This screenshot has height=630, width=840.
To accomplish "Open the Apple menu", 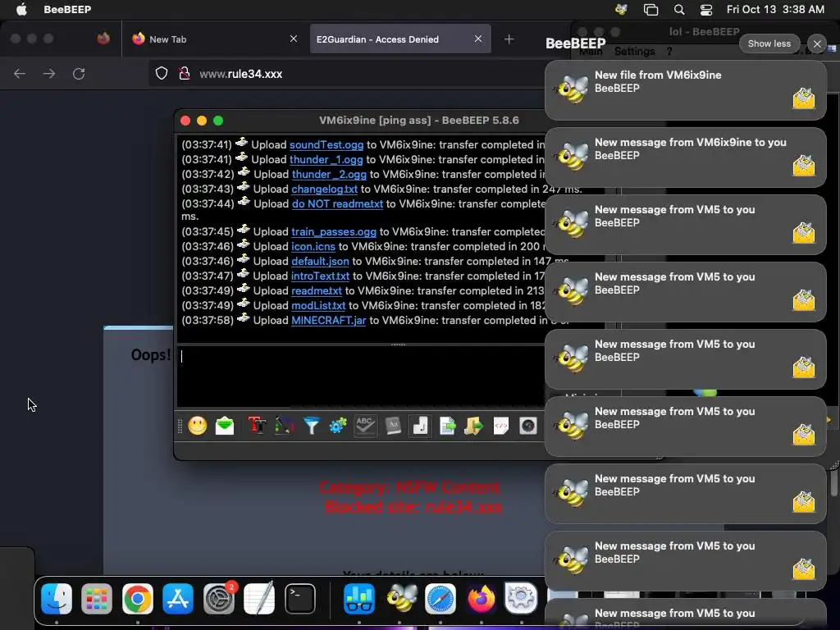I will [21, 9].
